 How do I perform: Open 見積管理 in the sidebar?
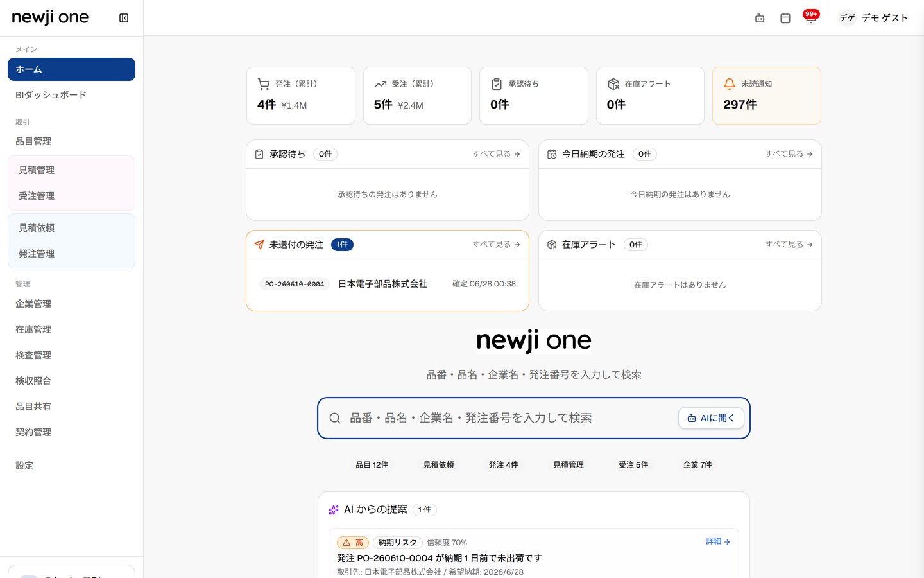pos(71,170)
